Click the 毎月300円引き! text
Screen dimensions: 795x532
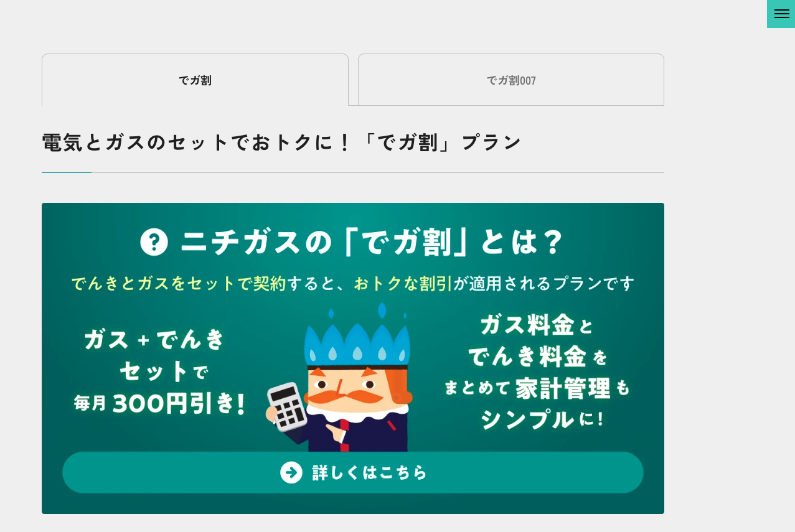[161, 404]
